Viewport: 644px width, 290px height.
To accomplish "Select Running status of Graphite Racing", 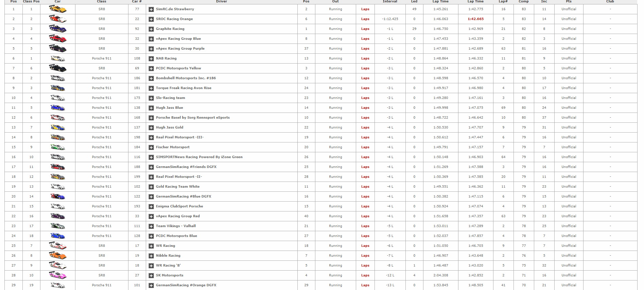I will [x=335, y=29].
